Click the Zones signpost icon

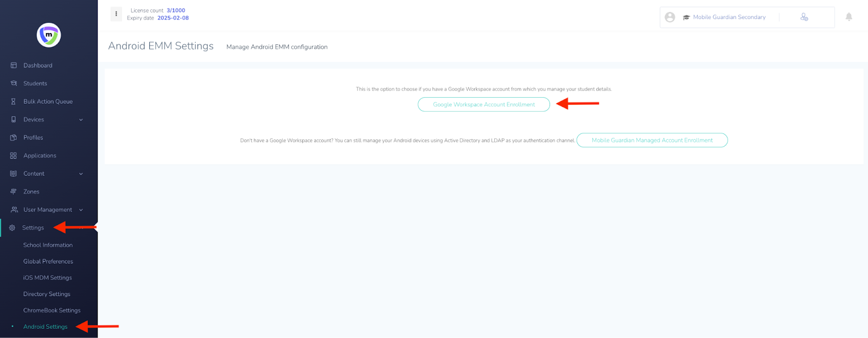(14, 192)
